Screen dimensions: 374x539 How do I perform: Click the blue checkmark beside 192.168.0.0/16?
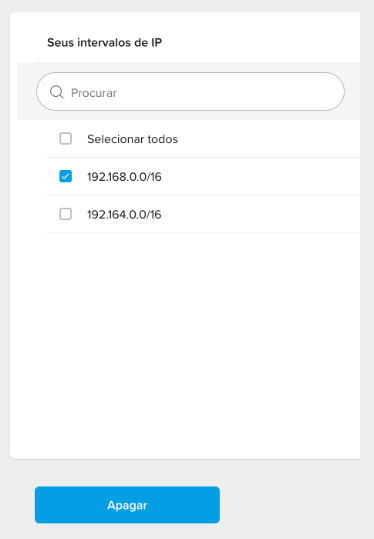(x=65, y=176)
